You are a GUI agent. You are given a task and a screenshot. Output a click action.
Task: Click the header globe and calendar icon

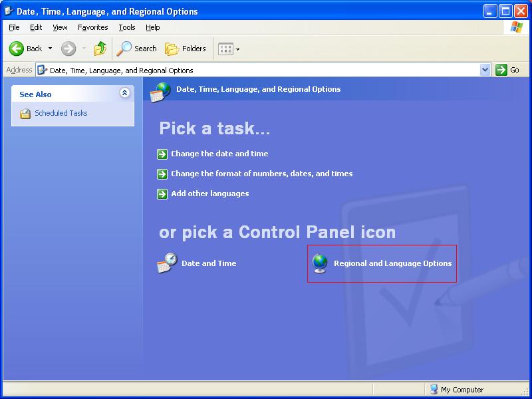pos(160,92)
